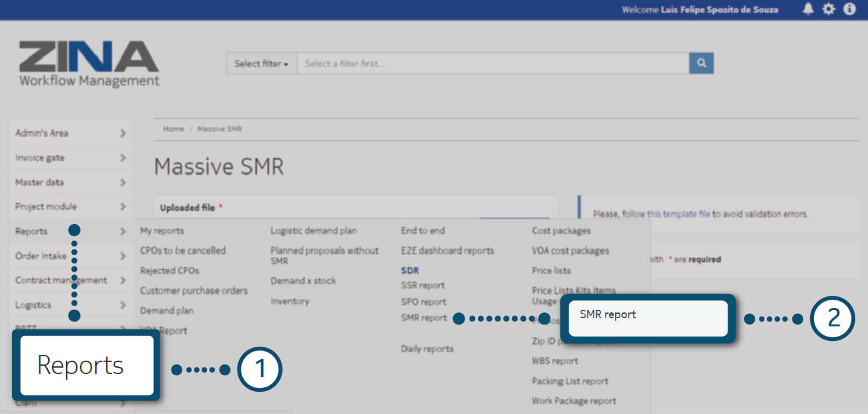Open the settings gear icon
The image size is (868, 414).
click(x=829, y=10)
